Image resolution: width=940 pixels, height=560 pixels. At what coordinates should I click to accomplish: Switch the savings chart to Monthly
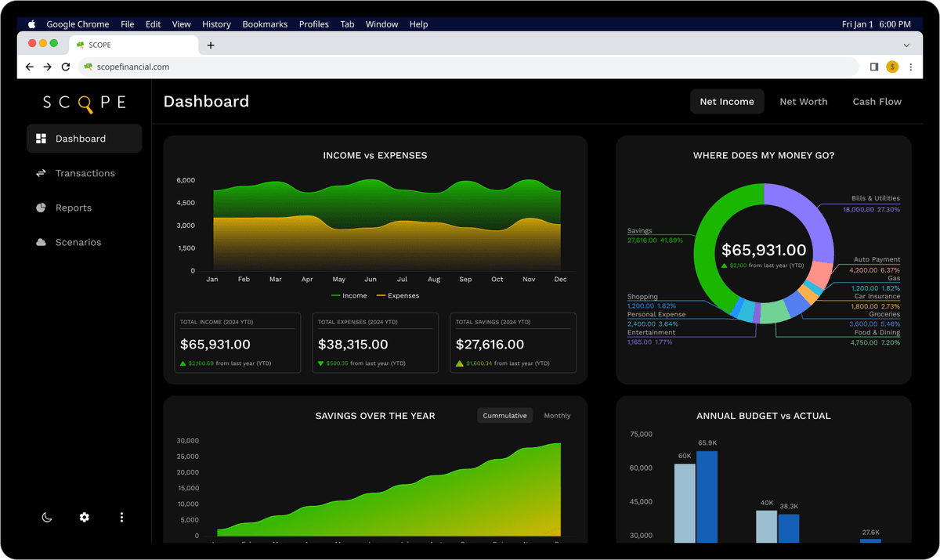pos(557,415)
